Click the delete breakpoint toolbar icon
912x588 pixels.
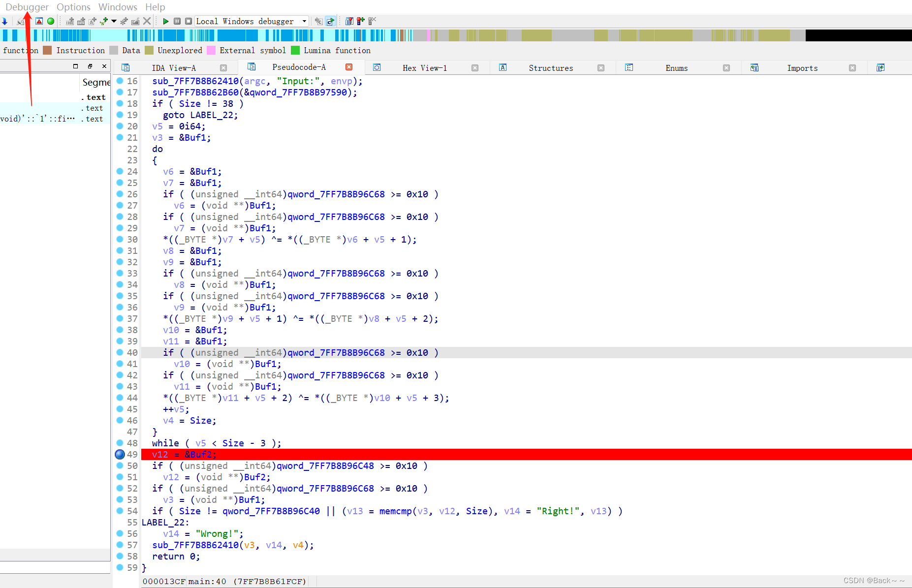[372, 21]
